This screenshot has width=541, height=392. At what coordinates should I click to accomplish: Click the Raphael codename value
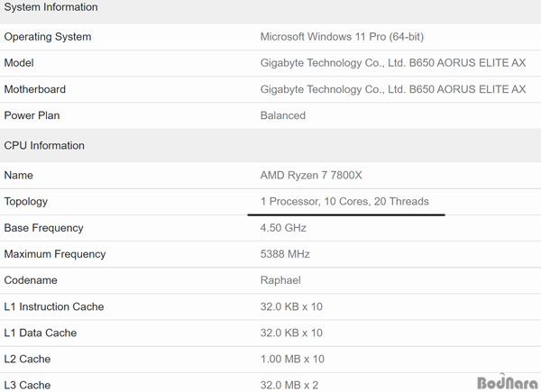click(x=280, y=280)
